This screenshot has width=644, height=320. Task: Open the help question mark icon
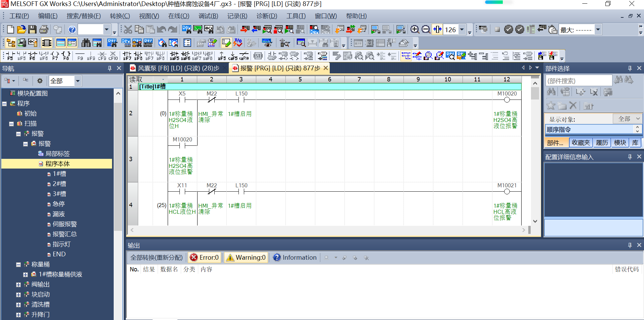tap(72, 29)
